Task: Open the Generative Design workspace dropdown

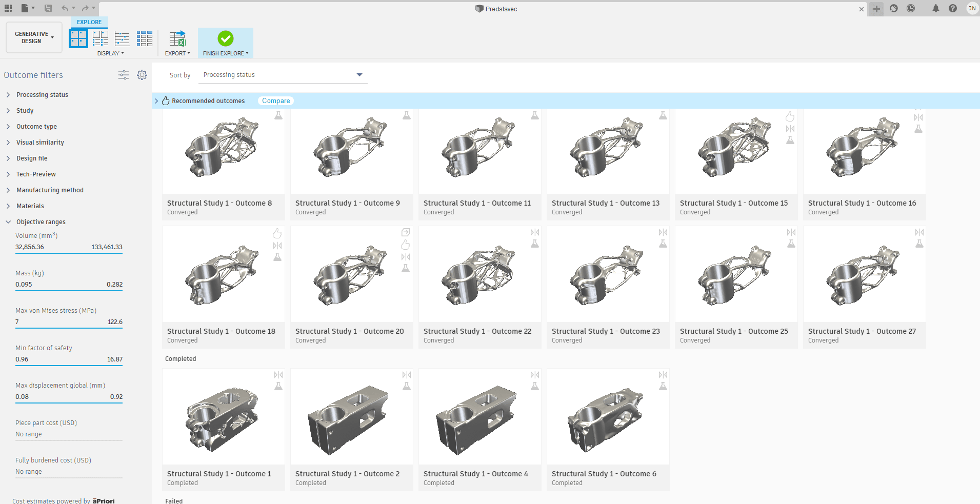Action: pos(34,37)
